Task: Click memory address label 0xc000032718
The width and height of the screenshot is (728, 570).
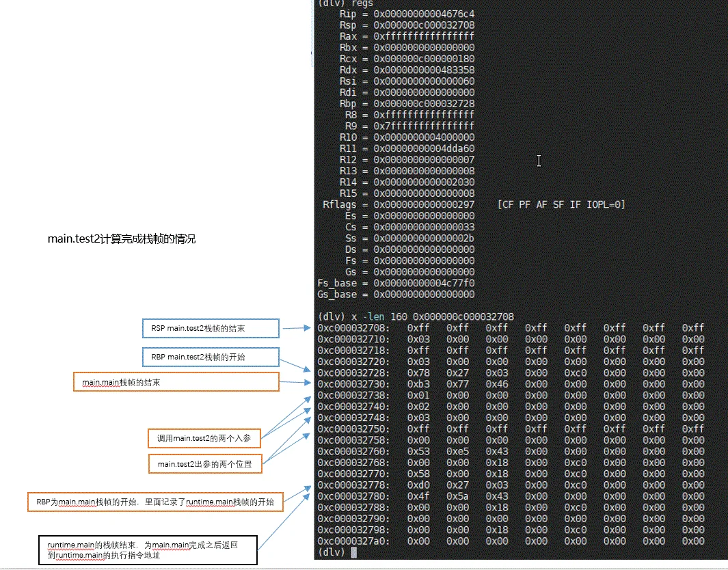Action: tap(353, 351)
